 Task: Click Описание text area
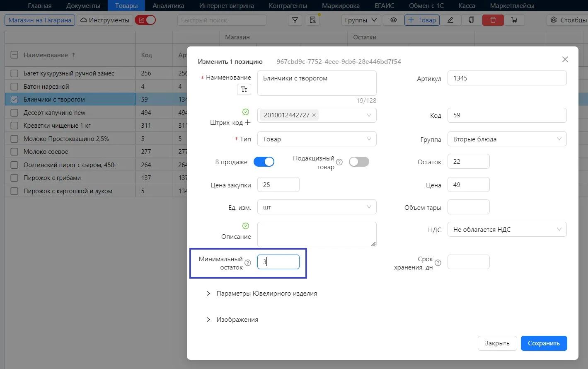(317, 234)
